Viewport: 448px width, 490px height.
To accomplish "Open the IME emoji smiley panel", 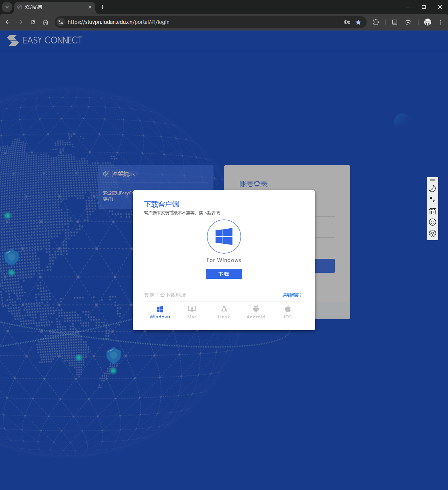I will pos(432,222).
